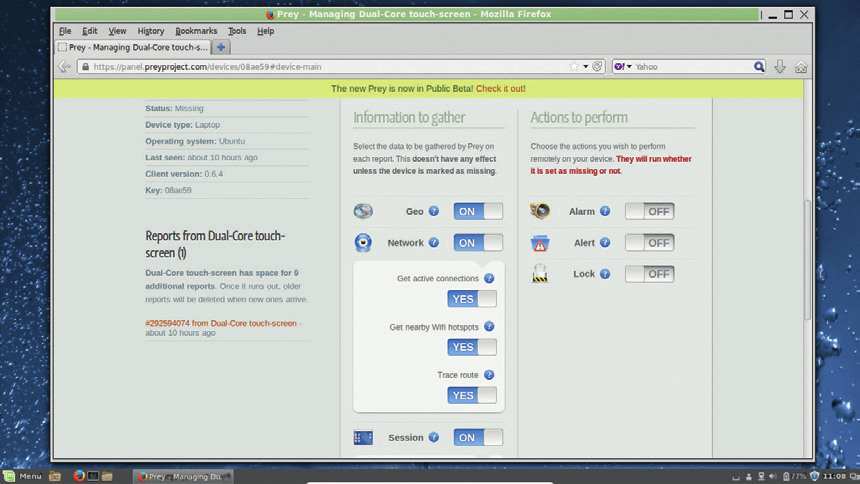Viewport: 860px width, 484px height.
Task: Open the Edit menu
Action: [90, 31]
